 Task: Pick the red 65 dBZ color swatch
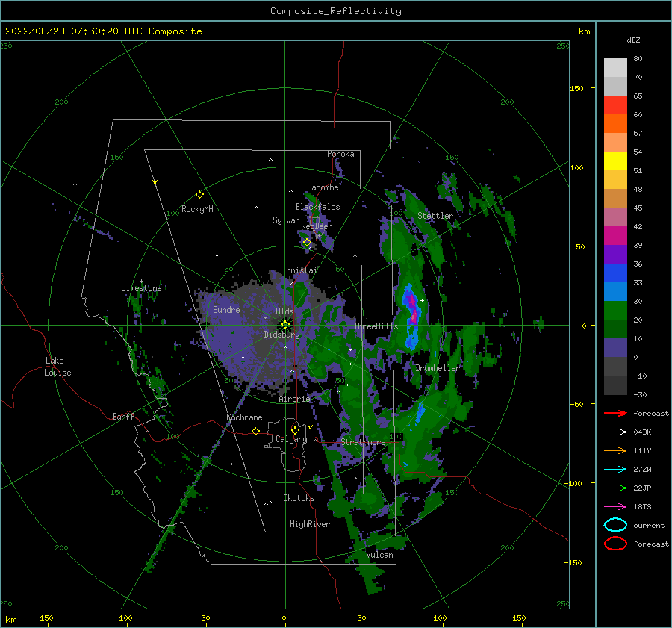point(615,105)
